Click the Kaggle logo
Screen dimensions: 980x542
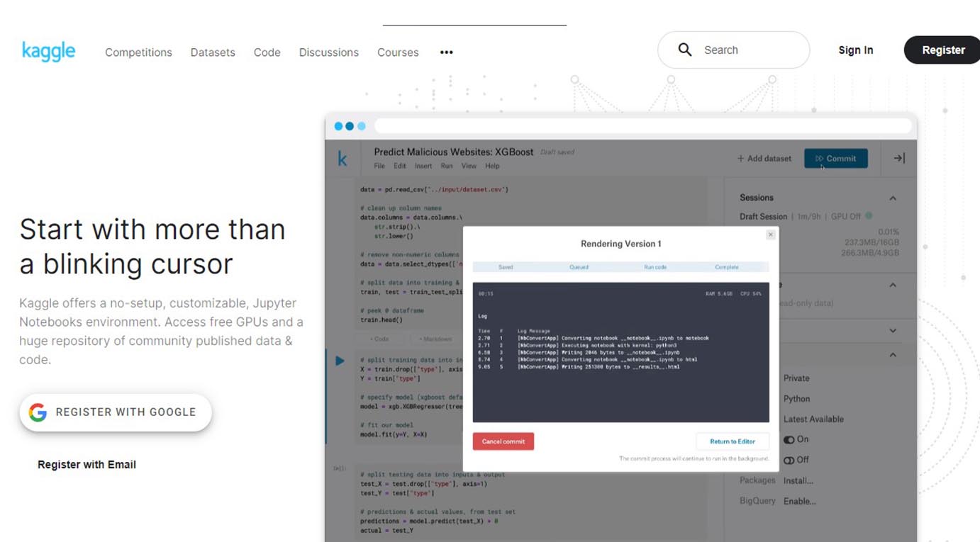(x=48, y=51)
